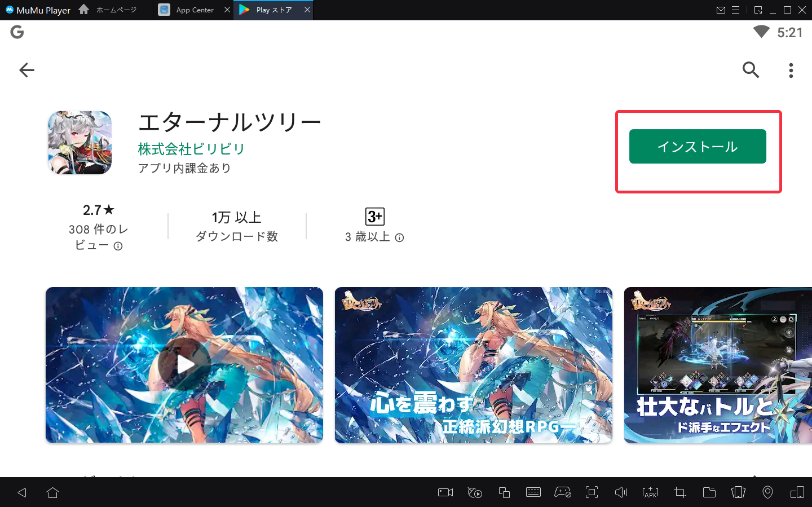Viewport: 812px width, 507px height.
Task: Show review count info icon
Action: pos(118,246)
